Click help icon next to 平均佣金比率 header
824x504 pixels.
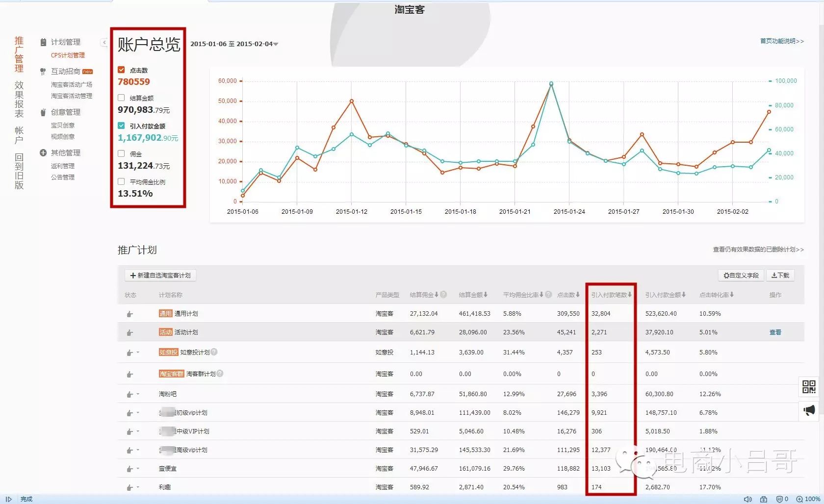(x=548, y=295)
